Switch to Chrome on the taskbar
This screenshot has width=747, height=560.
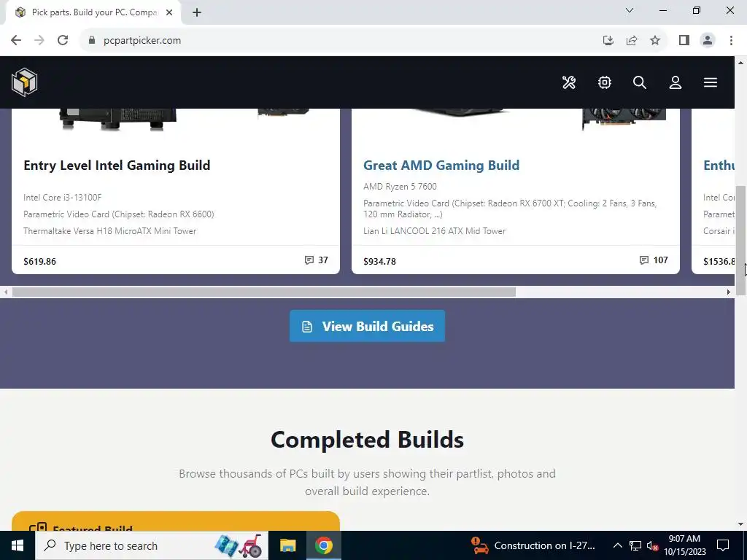[x=323, y=545]
